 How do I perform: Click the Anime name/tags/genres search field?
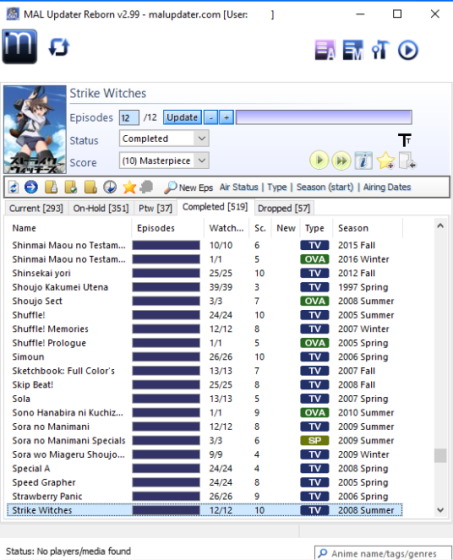point(383,553)
